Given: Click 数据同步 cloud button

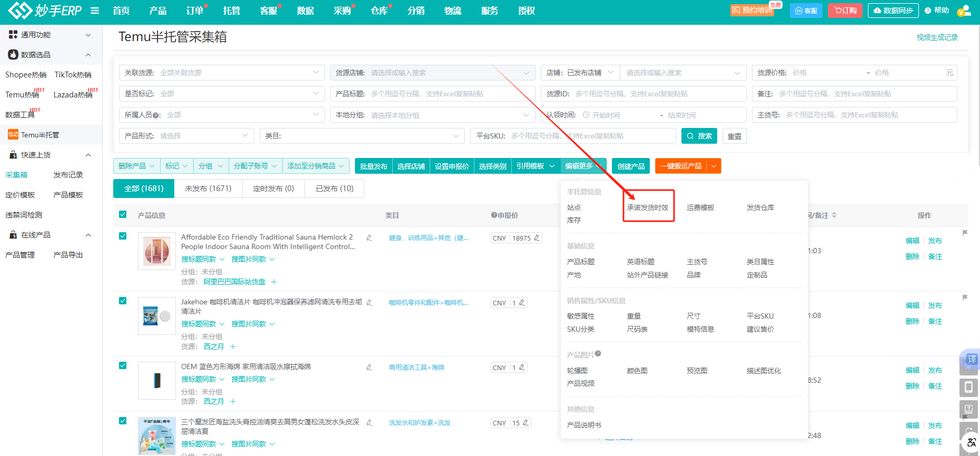Looking at the screenshot, I should coord(893,11).
